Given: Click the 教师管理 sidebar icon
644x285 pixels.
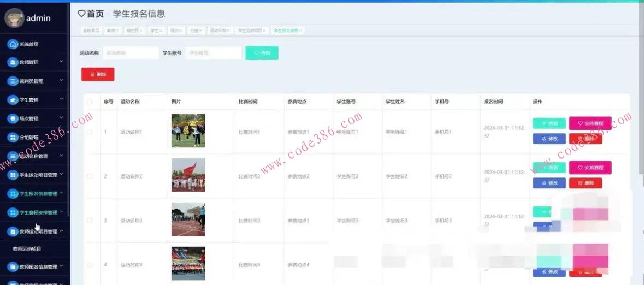Looking at the screenshot, I should 13,62.
